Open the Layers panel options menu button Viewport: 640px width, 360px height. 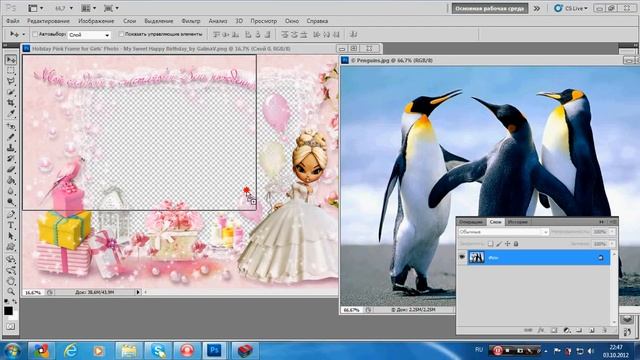point(613,222)
